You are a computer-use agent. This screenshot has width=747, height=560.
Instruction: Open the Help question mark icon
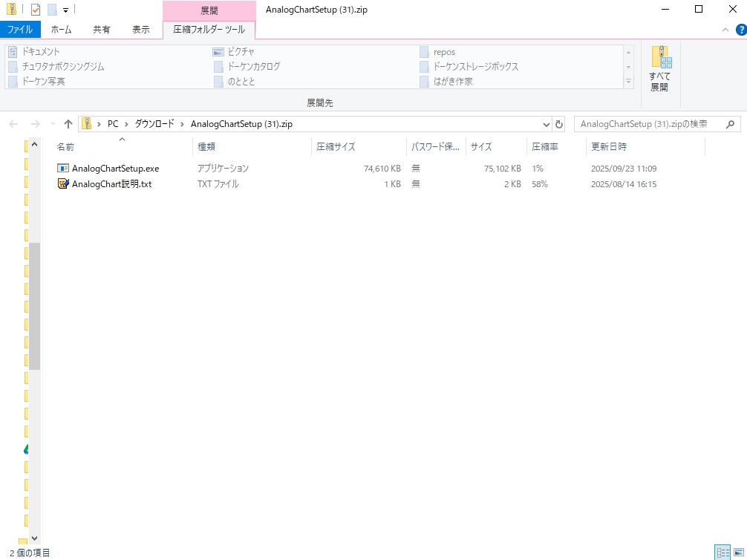pyautogui.click(x=740, y=30)
